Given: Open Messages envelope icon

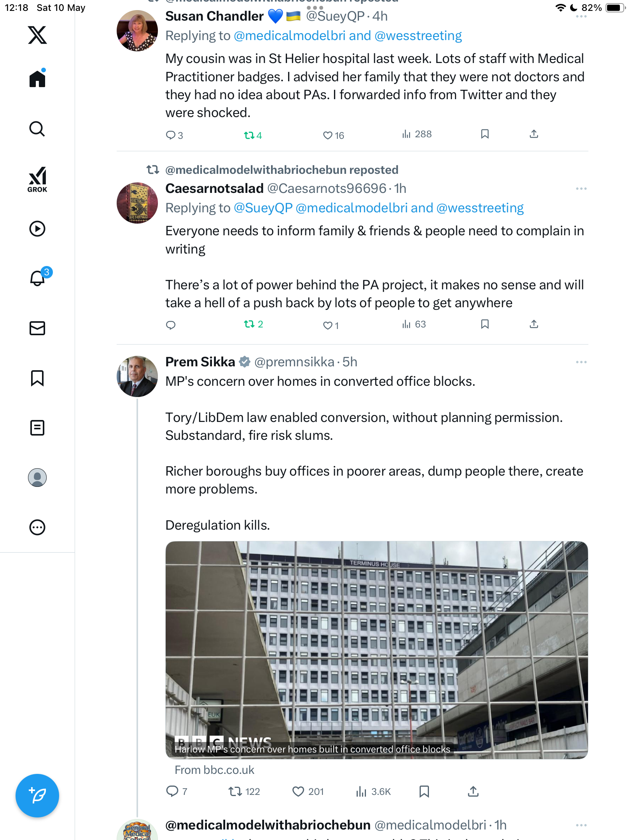Looking at the screenshot, I should (37, 328).
